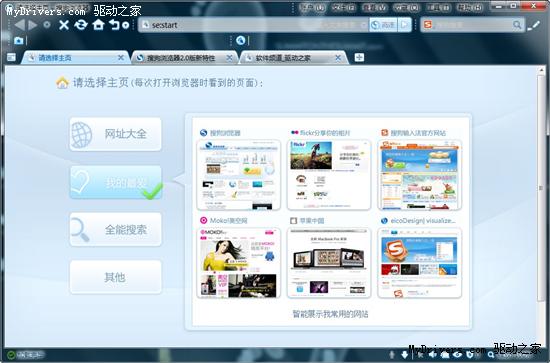Image resolution: width=550 pixels, height=363 pixels.
Task: Open the 搜狗输入法官方网站 thumbnail
Action: [420, 175]
